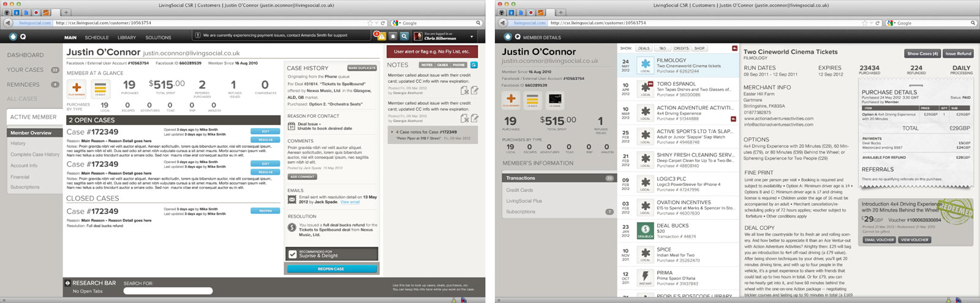Click the Filmology local deal icon
Viewport: 980px width, 303px height.
646,64
